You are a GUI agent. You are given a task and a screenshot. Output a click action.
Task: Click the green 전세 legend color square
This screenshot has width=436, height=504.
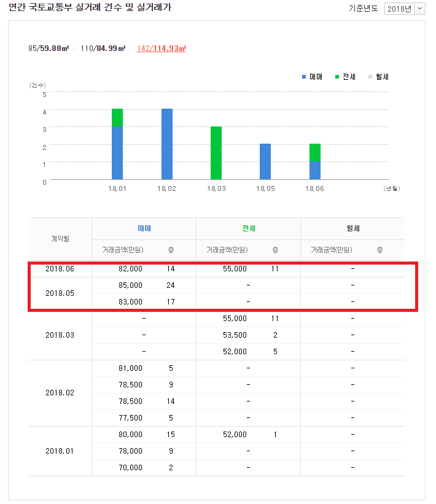337,77
